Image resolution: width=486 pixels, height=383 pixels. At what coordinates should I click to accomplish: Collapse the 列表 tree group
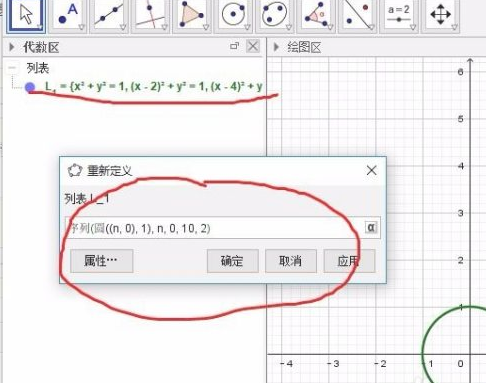(x=12, y=68)
